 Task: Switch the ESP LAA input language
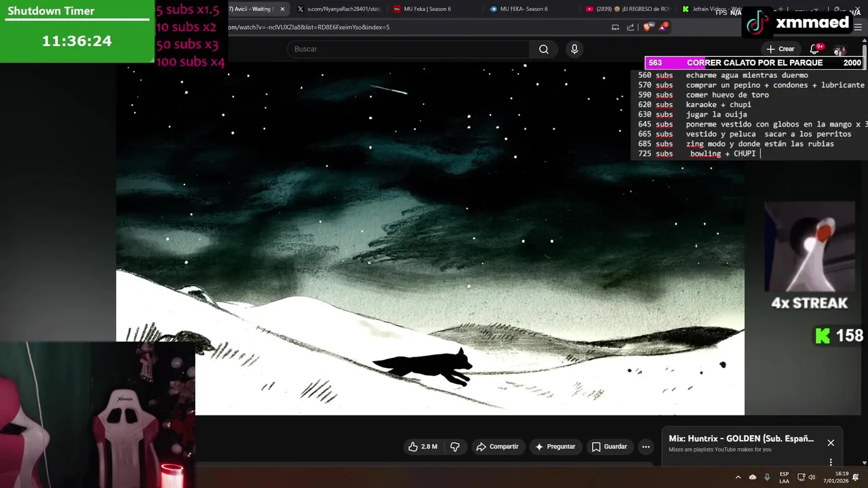point(785,477)
